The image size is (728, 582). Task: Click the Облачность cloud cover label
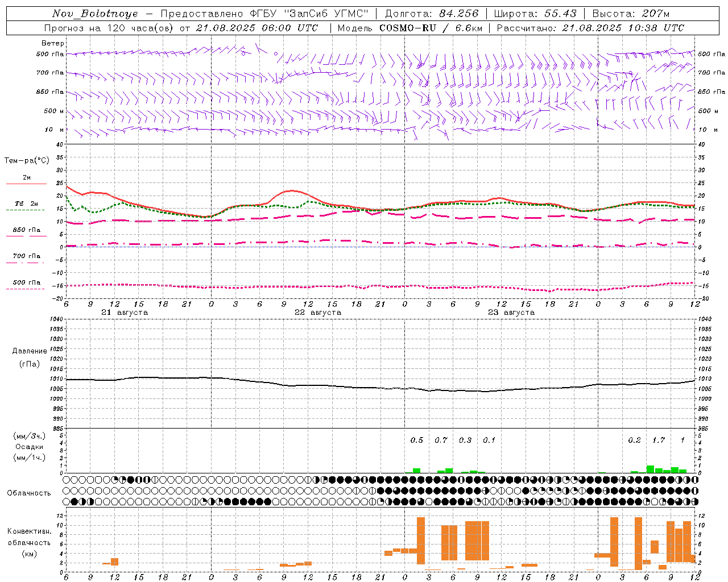pos(29,493)
